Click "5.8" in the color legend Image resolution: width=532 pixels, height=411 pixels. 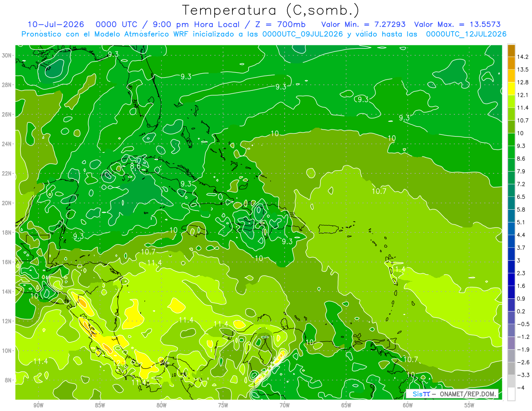(x=522, y=210)
